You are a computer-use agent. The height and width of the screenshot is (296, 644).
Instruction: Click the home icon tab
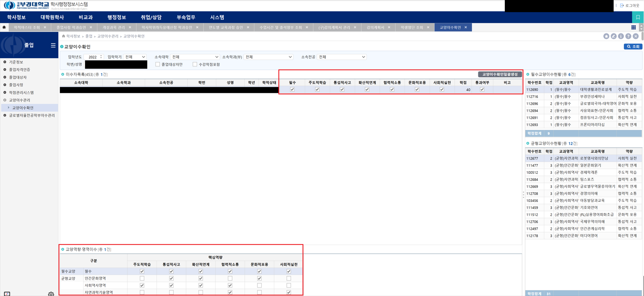(x=4, y=27)
